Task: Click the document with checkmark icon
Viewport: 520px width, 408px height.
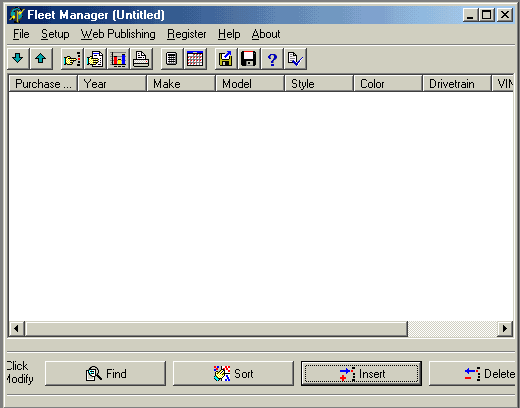Action: (295, 59)
